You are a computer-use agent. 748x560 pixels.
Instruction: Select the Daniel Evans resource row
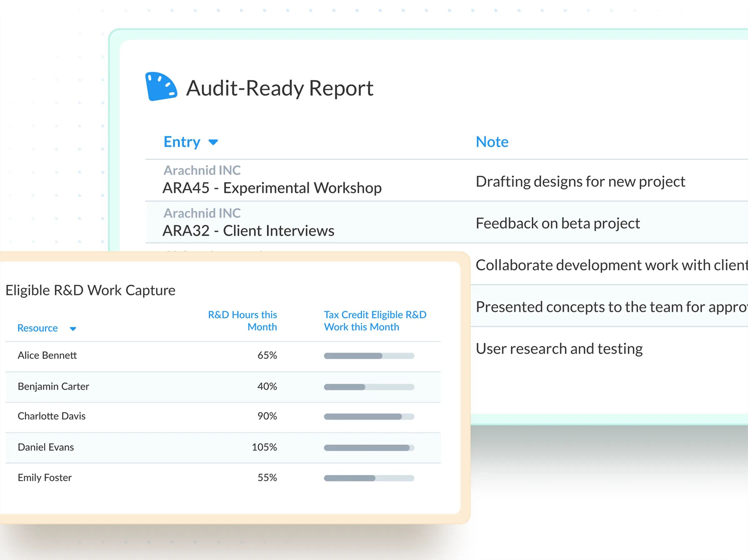46,447
